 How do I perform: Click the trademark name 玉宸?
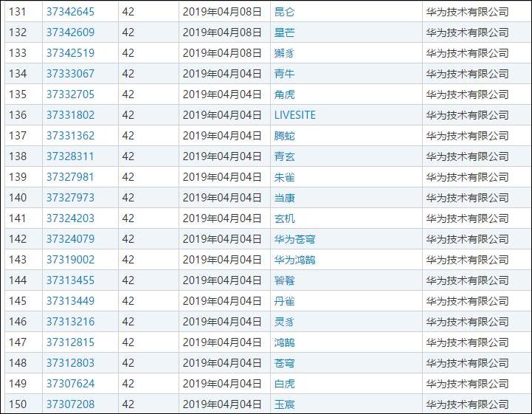tap(284, 404)
